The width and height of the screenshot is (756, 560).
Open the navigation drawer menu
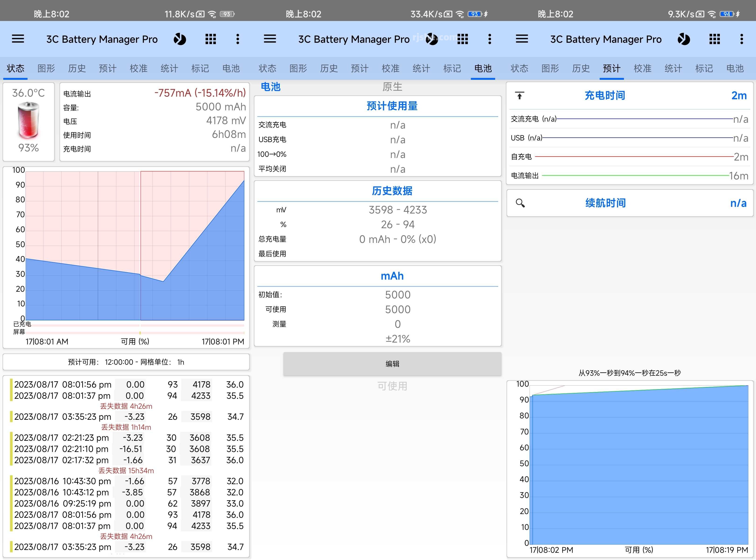click(x=18, y=39)
